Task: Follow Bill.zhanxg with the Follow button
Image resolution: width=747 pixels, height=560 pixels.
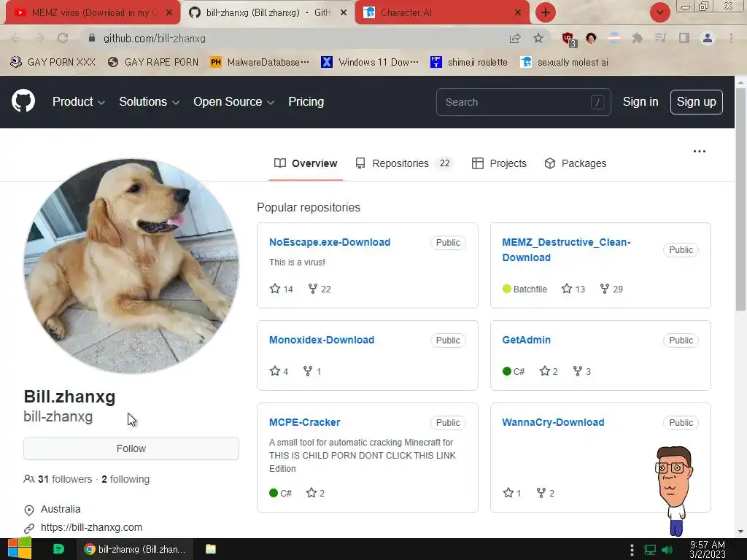Action: [x=131, y=448]
